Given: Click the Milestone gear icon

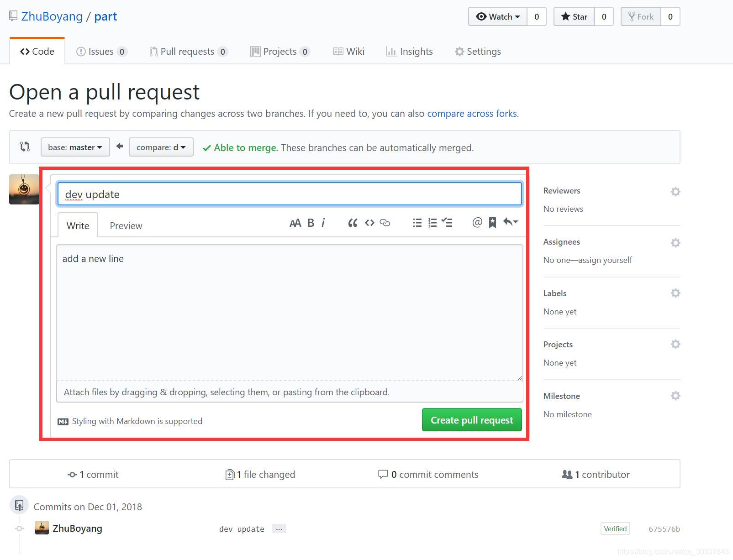Looking at the screenshot, I should pos(675,396).
